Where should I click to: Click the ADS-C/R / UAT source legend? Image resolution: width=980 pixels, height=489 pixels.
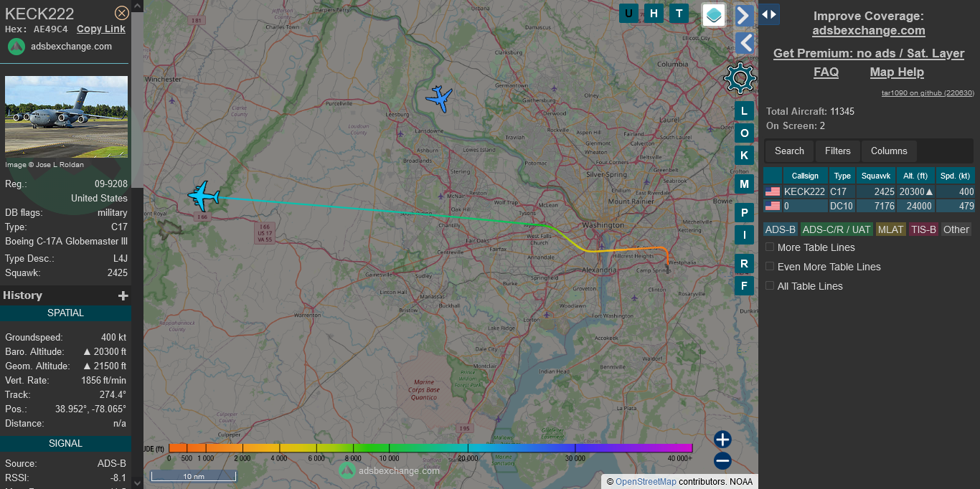[x=837, y=229]
